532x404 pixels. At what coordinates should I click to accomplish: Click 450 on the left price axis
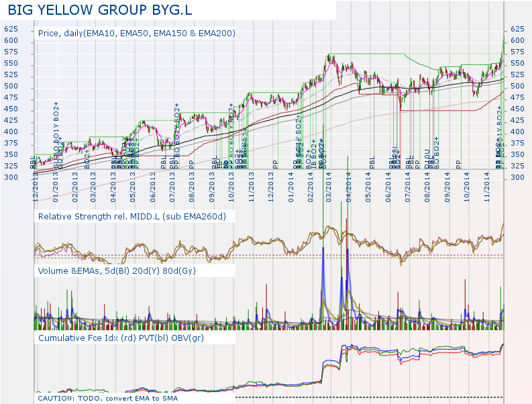tap(11, 109)
